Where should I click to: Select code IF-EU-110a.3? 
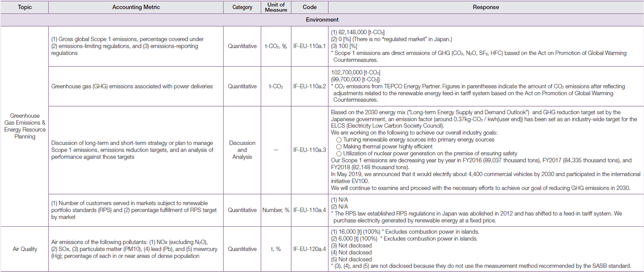point(309,149)
